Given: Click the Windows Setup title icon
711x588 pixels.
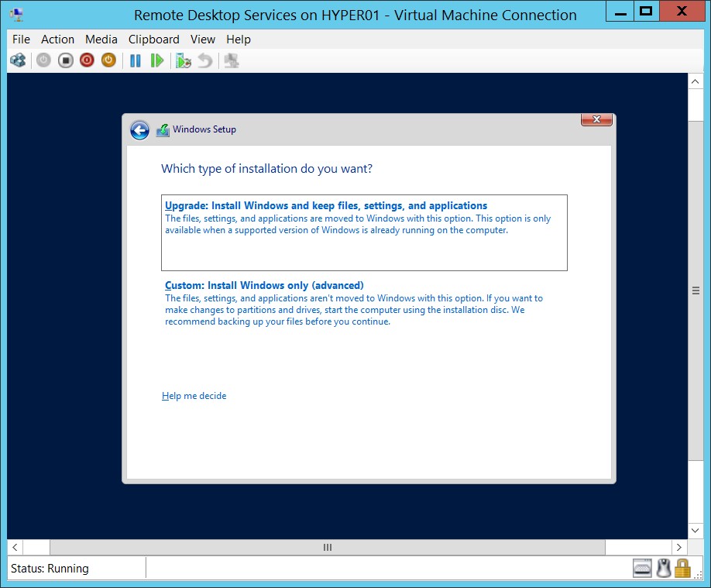Looking at the screenshot, I should [x=163, y=130].
